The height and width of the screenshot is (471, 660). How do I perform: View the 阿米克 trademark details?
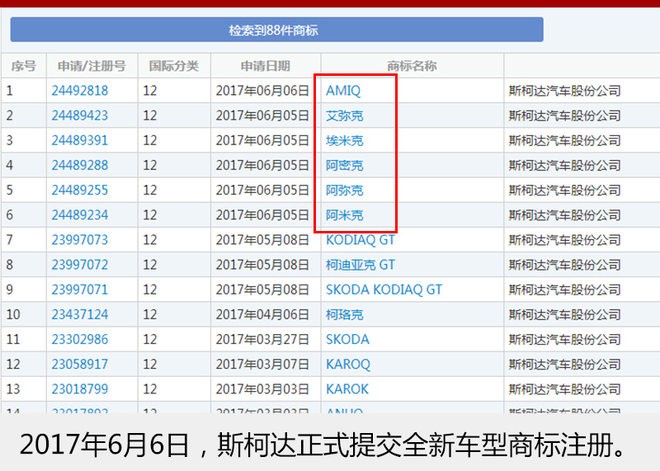click(345, 215)
